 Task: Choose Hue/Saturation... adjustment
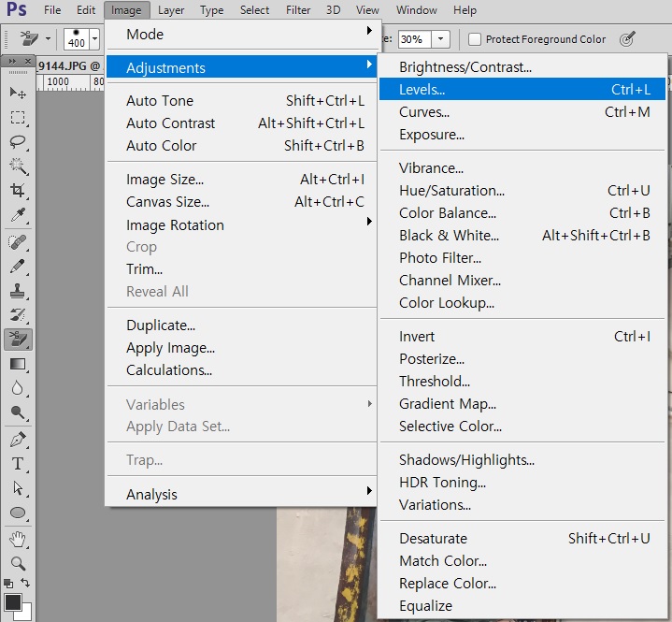(x=522, y=191)
